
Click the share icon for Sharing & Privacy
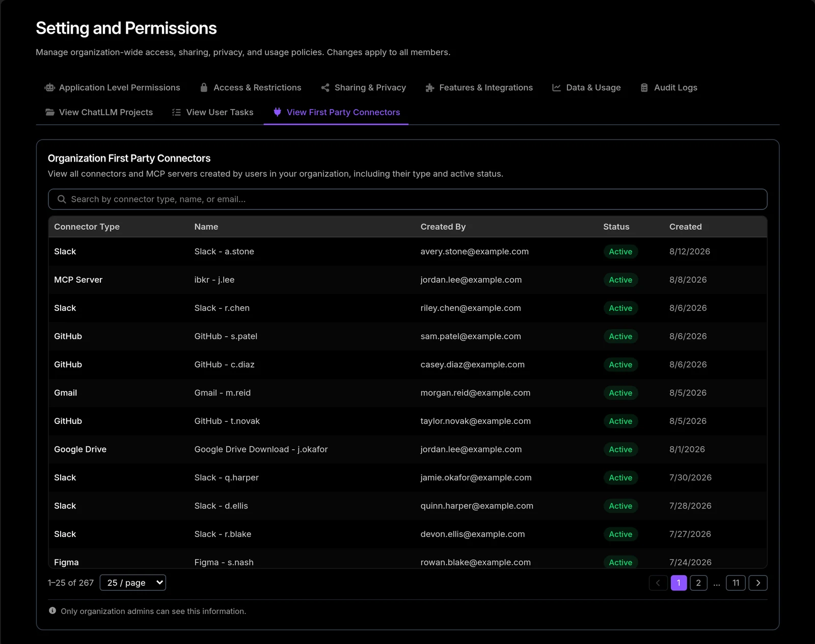[325, 88]
